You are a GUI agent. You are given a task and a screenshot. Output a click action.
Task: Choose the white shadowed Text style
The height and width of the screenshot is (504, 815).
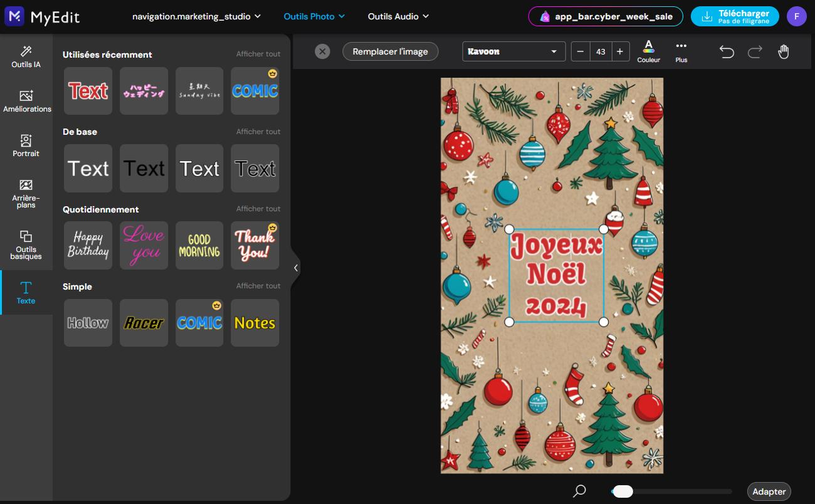[199, 168]
